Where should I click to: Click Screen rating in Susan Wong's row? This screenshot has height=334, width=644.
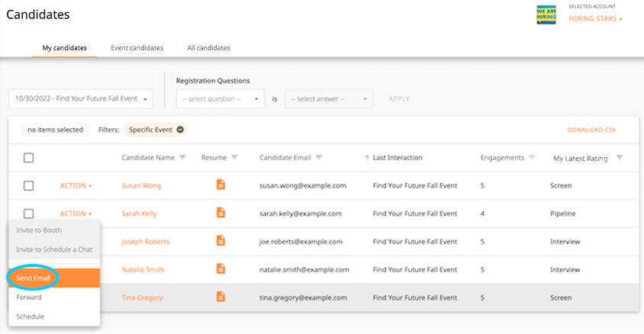(x=561, y=185)
